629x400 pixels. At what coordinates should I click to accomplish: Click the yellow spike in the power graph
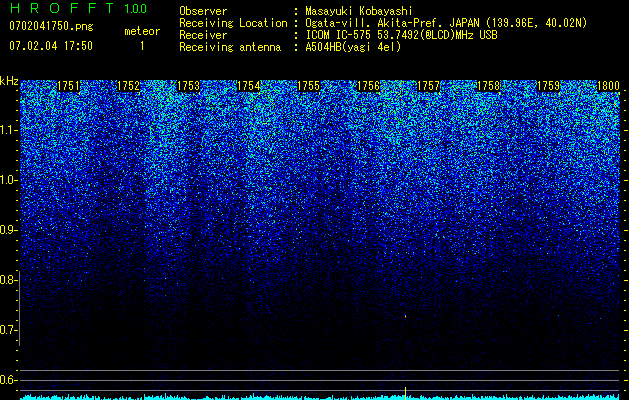[x=406, y=393]
